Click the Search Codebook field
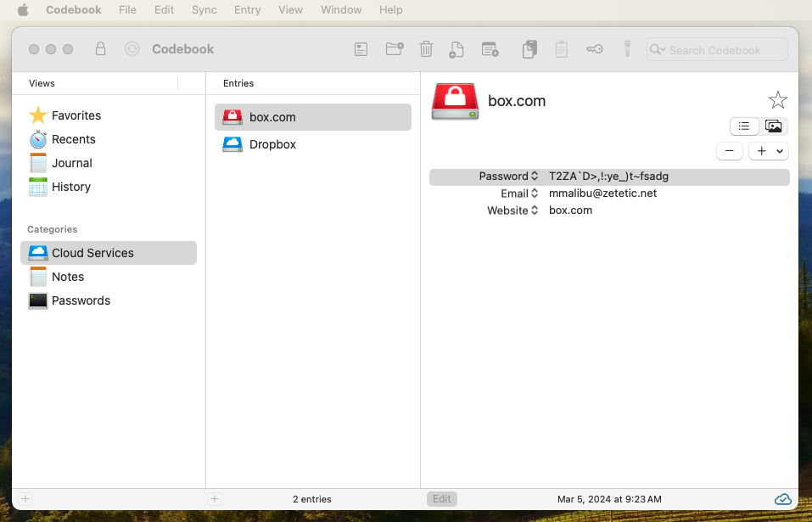The width and height of the screenshot is (812, 522). click(x=717, y=50)
